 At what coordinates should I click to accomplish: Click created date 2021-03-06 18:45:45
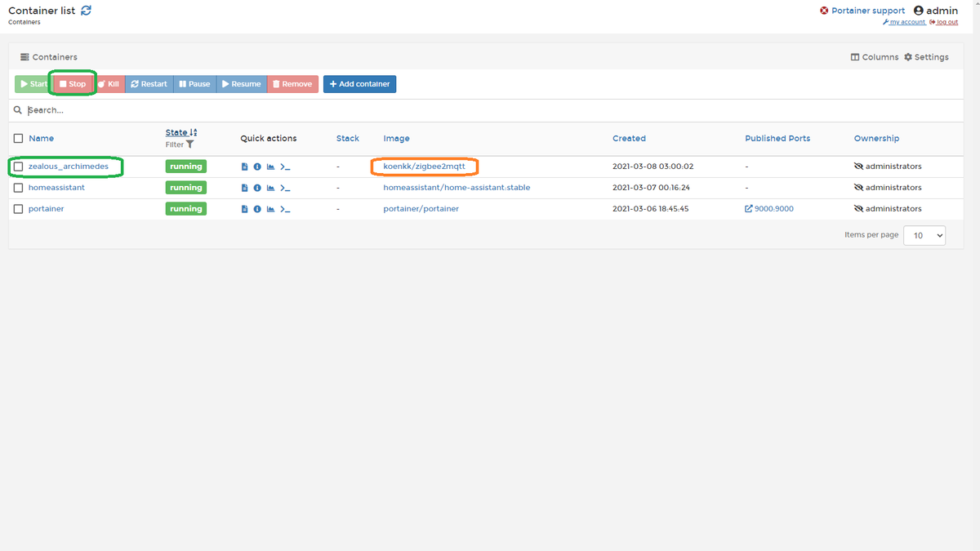pyautogui.click(x=652, y=209)
